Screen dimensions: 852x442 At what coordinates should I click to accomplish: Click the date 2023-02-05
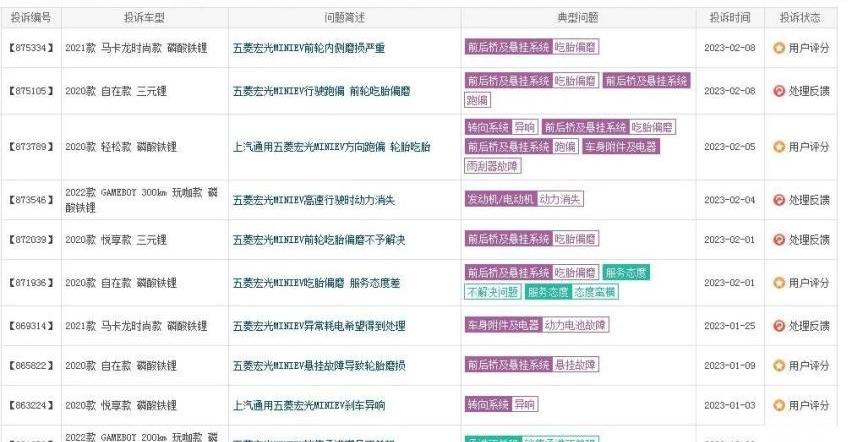730,147
